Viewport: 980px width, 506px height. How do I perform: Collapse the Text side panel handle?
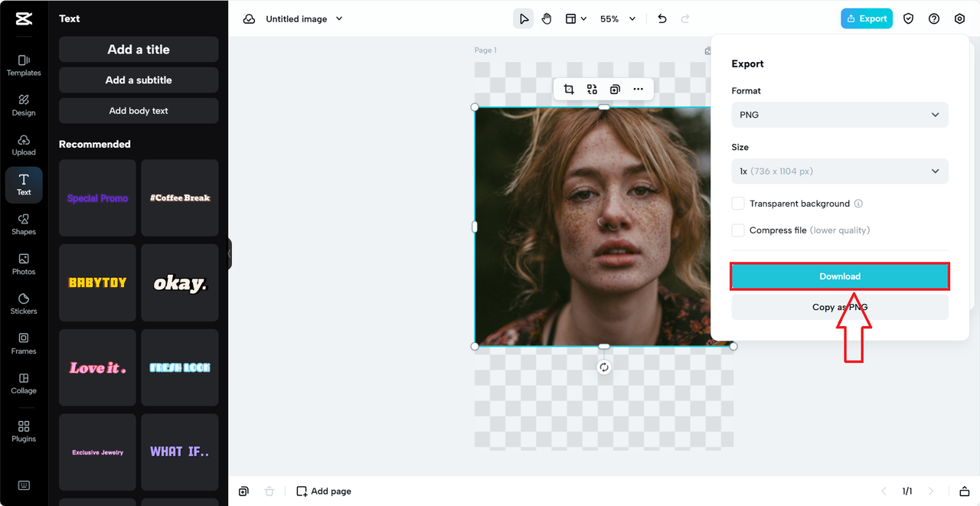(229, 253)
